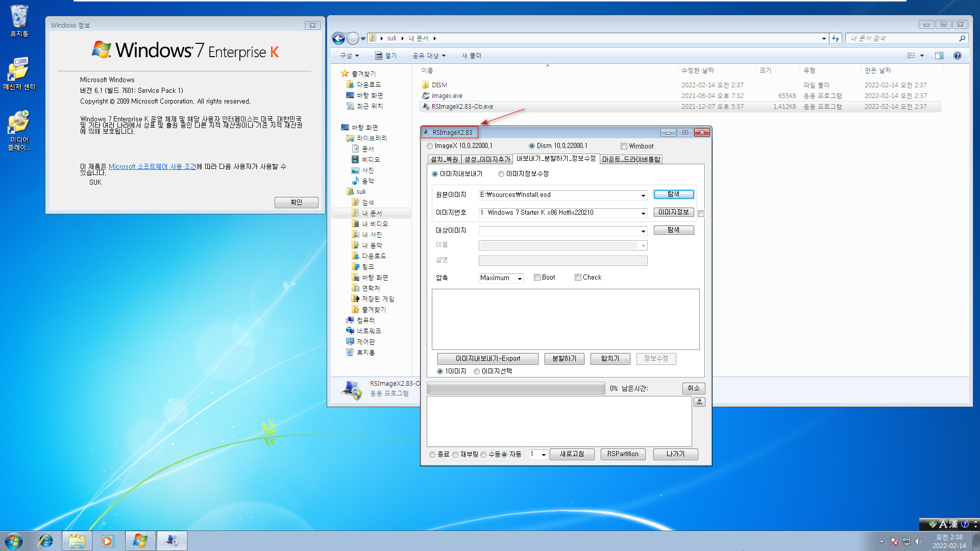
Task: Switch to Windows info taskbar button
Action: 140,541
